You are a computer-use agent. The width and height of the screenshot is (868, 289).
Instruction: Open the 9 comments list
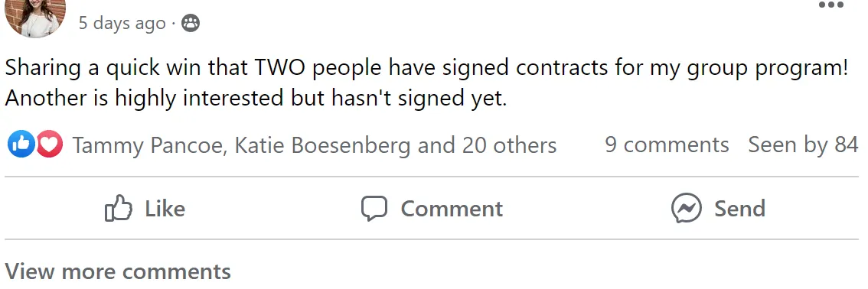pyautogui.click(x=667, y=144)
